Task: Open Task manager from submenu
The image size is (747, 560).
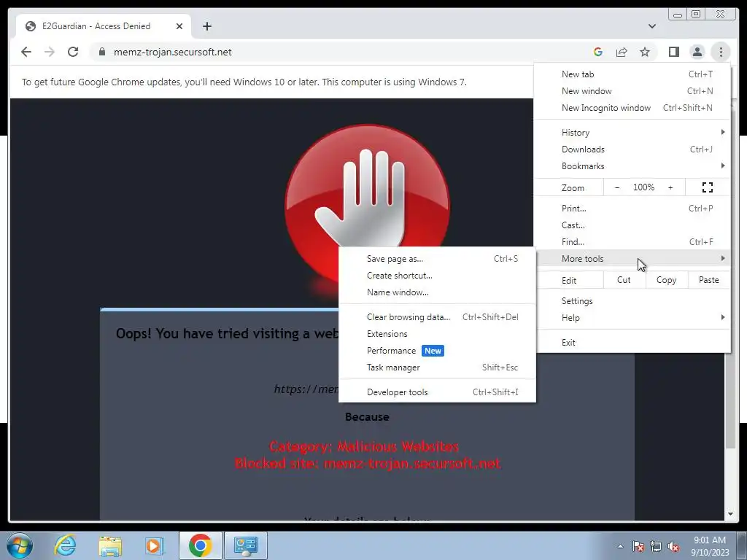Action: [438, 367]
